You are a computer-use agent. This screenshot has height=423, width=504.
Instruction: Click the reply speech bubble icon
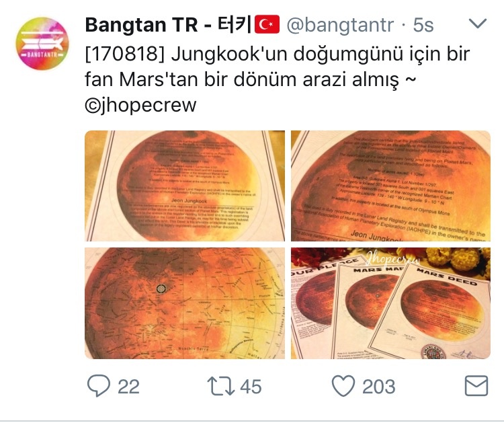[99, 386]
